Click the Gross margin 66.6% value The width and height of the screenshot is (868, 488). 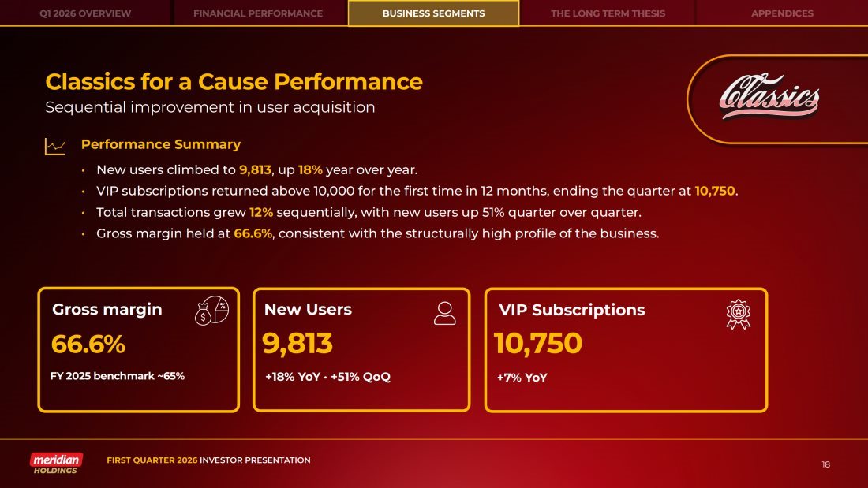click(x=88, y=345)
